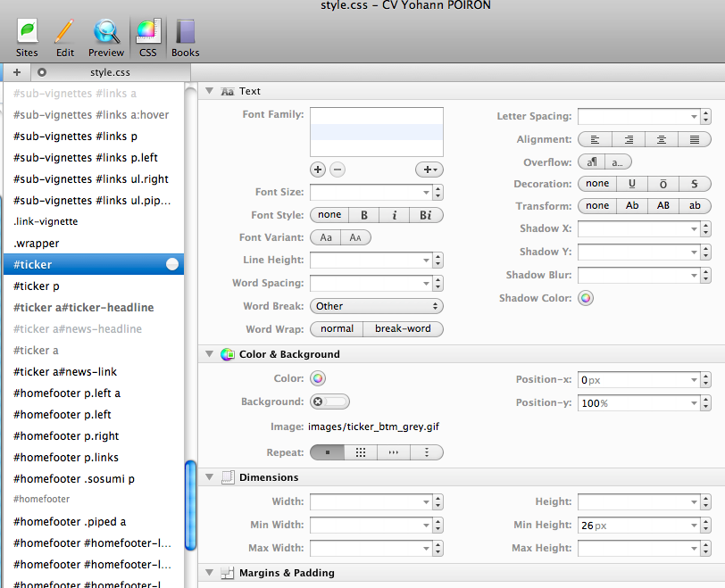
Task: Toggle underline text decoration
Action: tap(632, 184)
